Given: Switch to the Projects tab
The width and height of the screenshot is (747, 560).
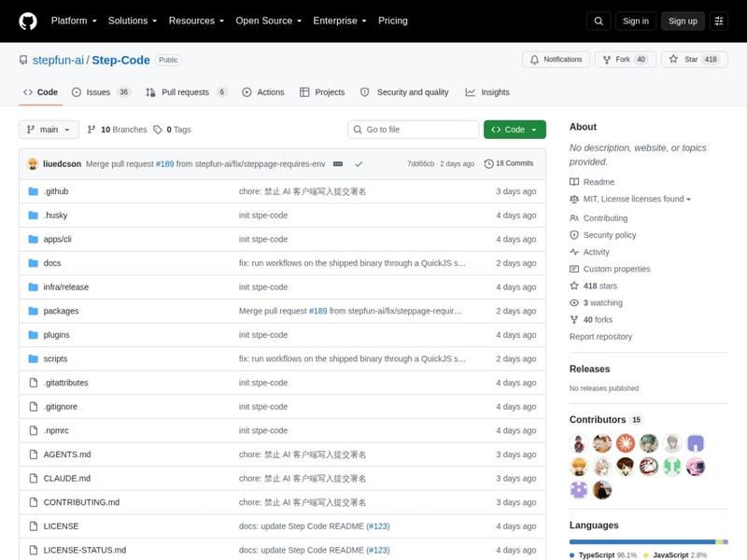Looking at the screenshot, I should coord(322,92).
